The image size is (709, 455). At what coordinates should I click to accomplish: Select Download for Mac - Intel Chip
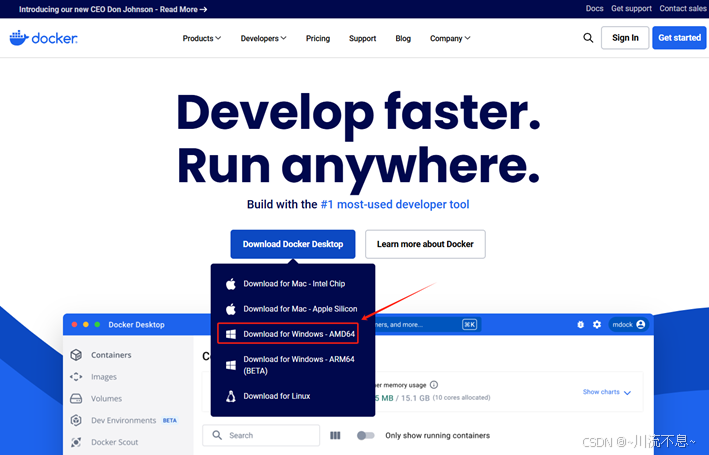293,284
